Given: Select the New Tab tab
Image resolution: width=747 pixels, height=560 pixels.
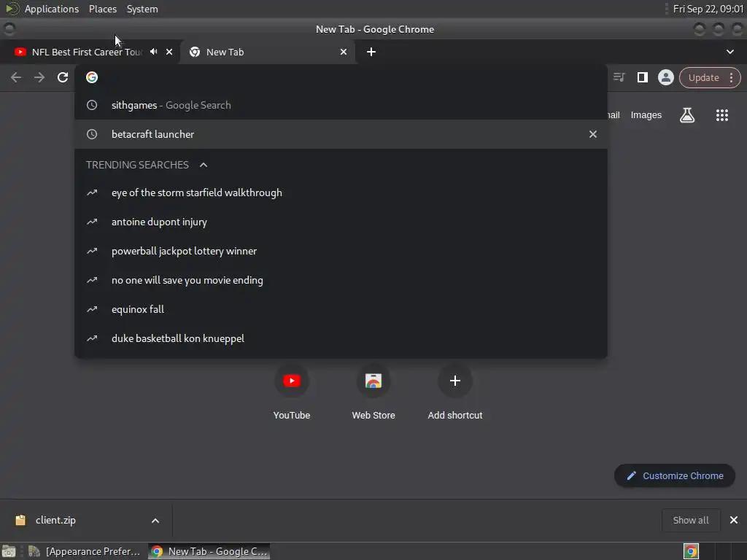Looking at the screenshot, I should point(267,52).
